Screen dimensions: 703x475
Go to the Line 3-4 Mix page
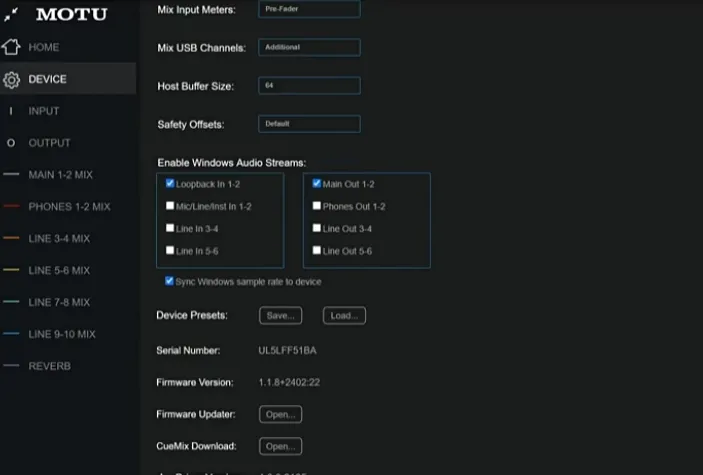pos(59,239)
